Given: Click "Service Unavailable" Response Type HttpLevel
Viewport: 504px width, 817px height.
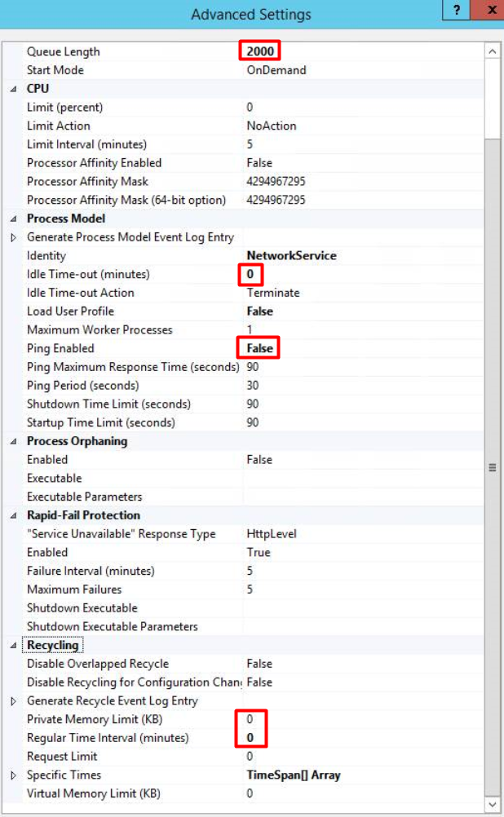Looking at the screenshot, I should 271,533.
